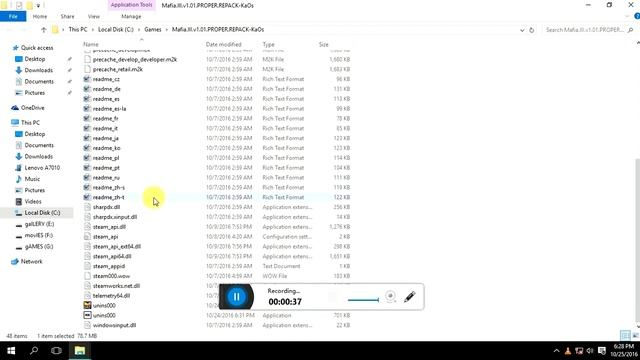Open gAMES (G:) drive

39,247
